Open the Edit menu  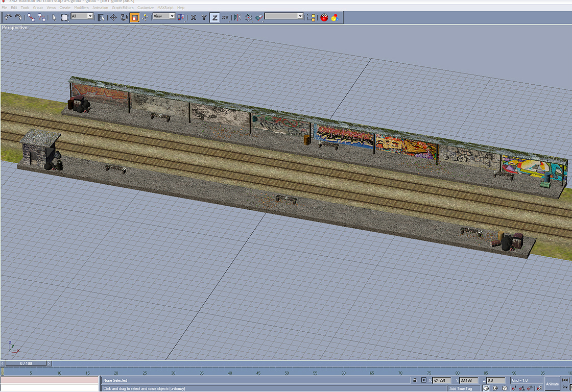pos(14,8)
